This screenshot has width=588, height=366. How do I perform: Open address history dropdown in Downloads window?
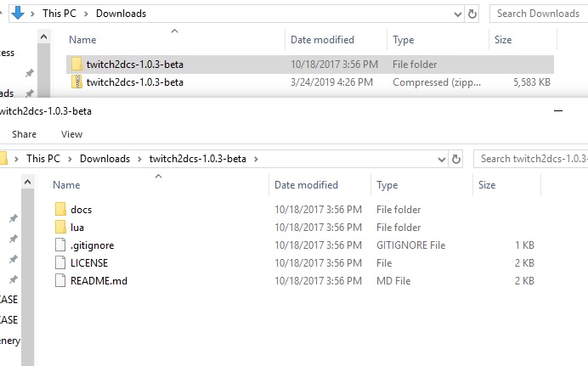click(457, 14)
